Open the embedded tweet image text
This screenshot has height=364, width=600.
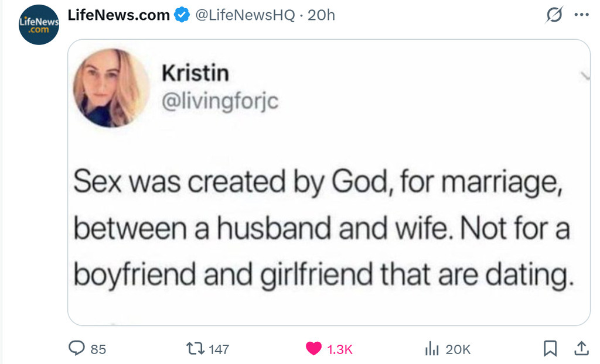click(322, 229)
